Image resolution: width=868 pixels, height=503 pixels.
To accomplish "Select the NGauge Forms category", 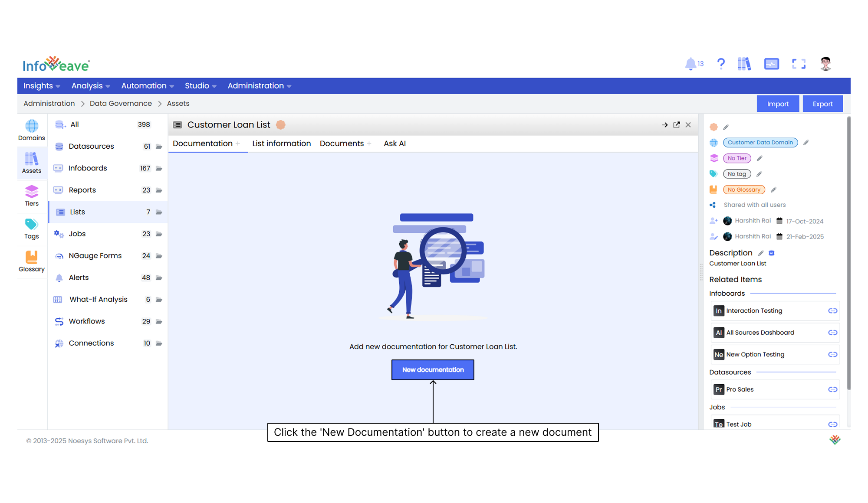I will click(108, 256).
